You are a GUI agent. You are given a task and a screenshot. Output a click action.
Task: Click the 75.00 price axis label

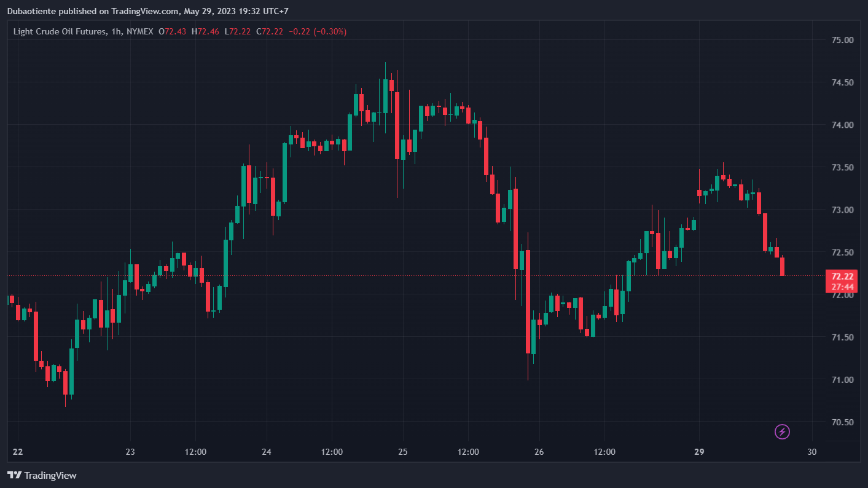coord(842,40)
